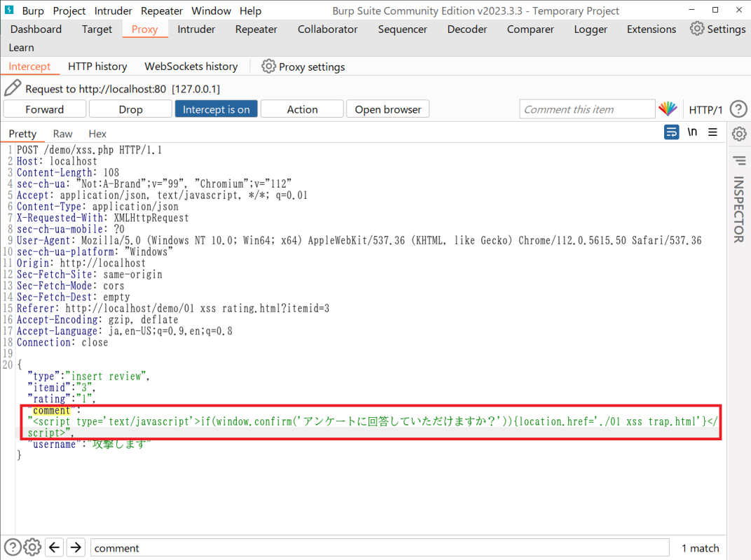Screen dimensions: 751x560
Task: Toggle word wrap in message editor
Action: (671, 132)
